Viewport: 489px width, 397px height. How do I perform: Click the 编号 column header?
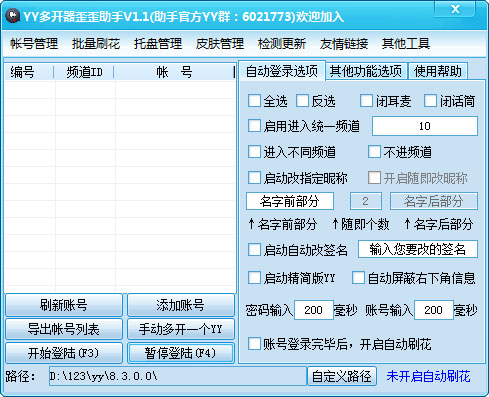point(29,72)
